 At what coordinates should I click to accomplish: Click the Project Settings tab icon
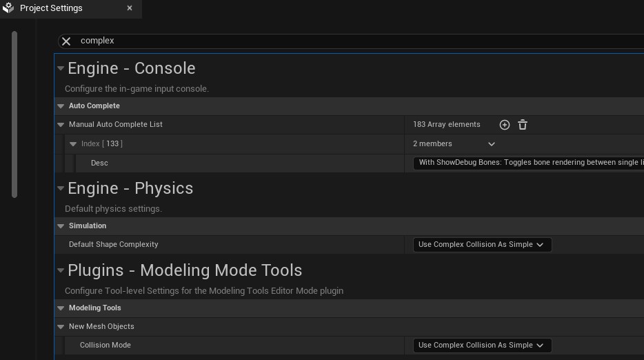pos(8,8)
